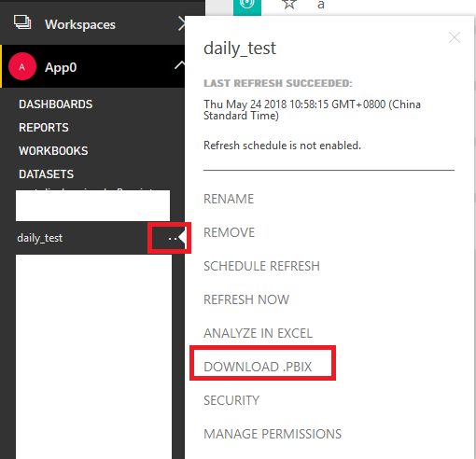Click the App0 red avatar icon

coord(22,66)
